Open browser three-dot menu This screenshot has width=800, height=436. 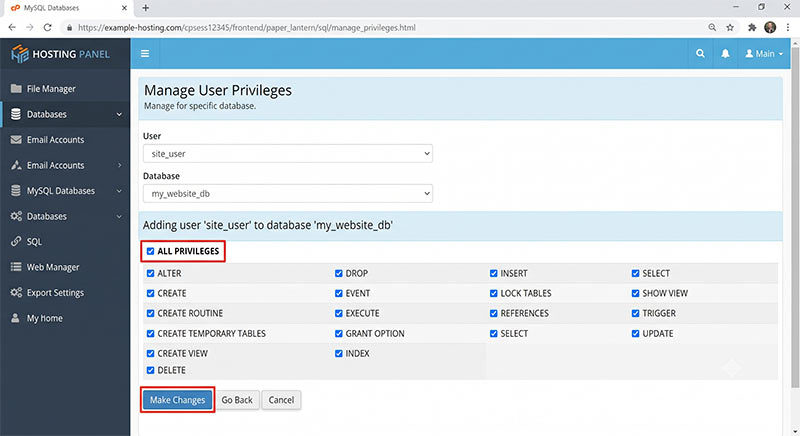788,28
